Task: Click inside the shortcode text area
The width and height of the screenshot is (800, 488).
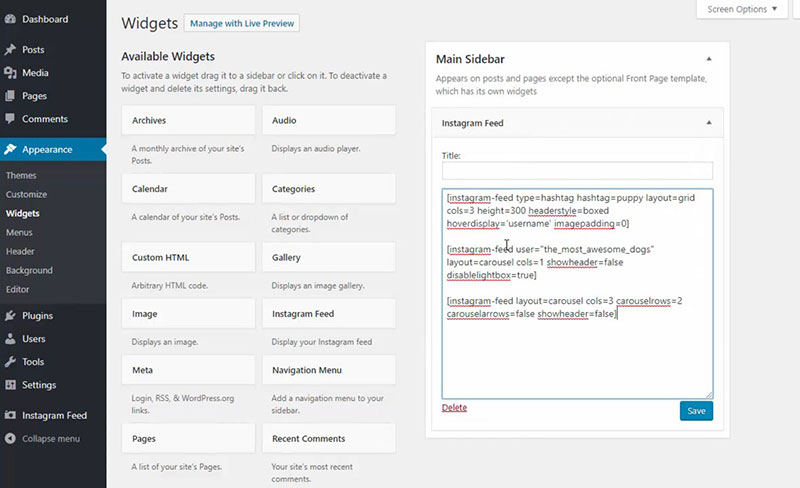Action: pos(577,294)
